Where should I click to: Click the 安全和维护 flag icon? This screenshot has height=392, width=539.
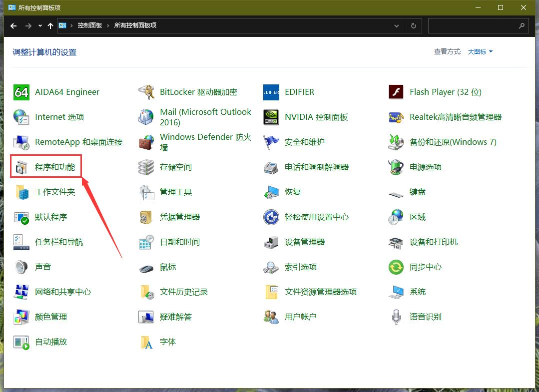tap(271, 142)
